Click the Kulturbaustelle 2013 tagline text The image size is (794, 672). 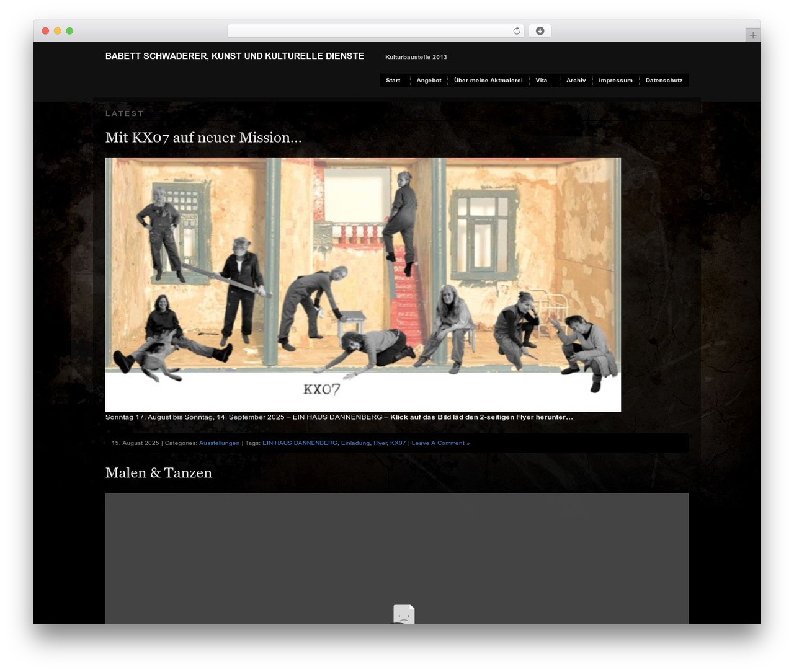[416, 57]
